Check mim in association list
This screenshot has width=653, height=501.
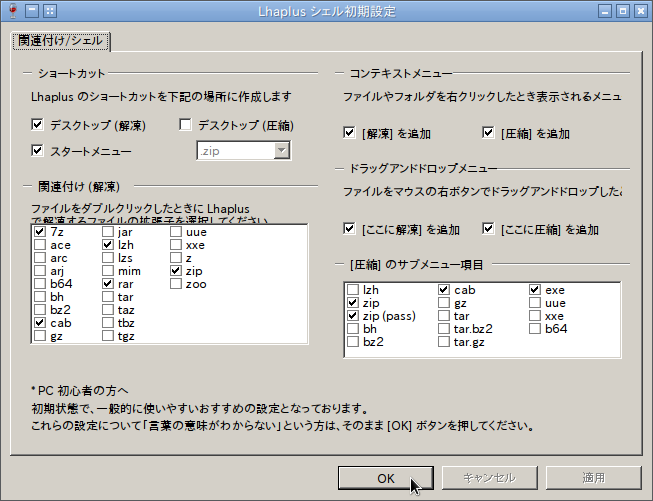(x=108, y=271)
